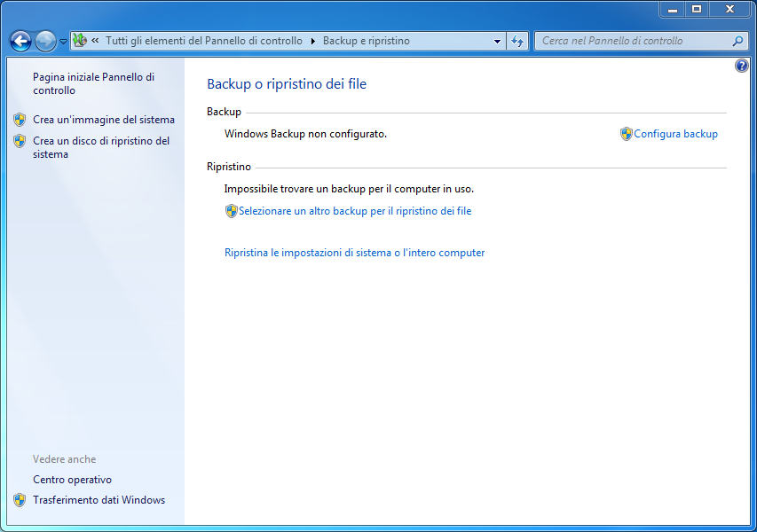The height and width of the screenshot is (532, 757).
Task: Open the address bar history dropdown
Action: pos(497,42)
